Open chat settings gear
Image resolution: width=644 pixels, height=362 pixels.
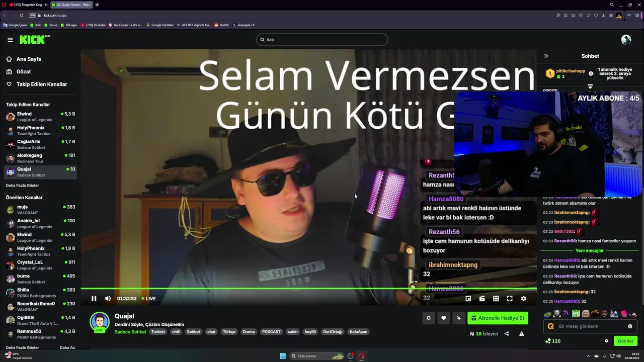[x=606, y=341]
